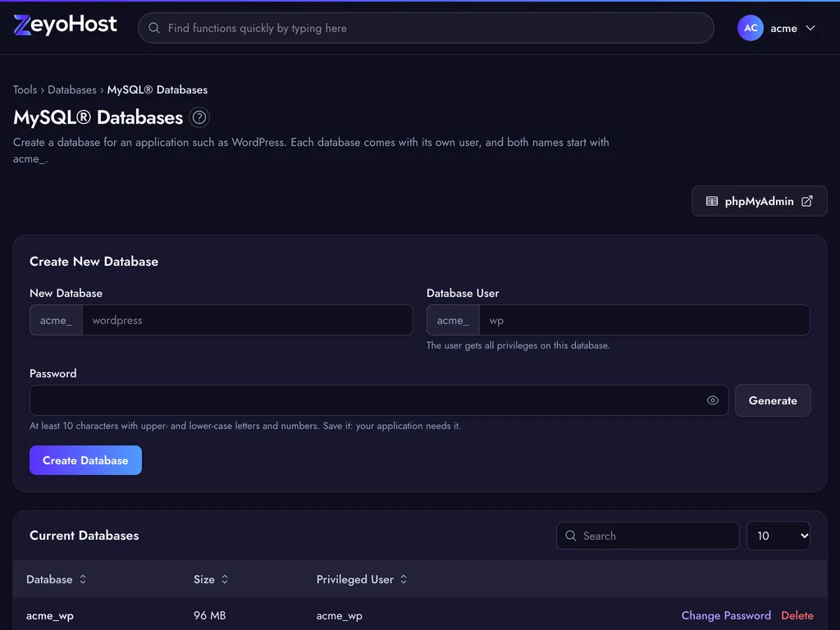The width and height of the screenshot is (840, 630).
Task: Click the acme_ prefix of Database User
Action: 453,320
